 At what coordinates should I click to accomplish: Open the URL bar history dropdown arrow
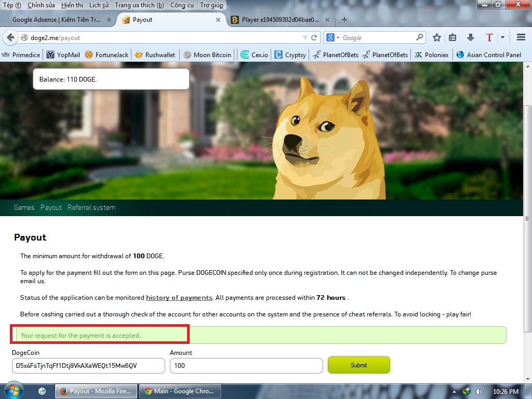[x=304, y=37]
